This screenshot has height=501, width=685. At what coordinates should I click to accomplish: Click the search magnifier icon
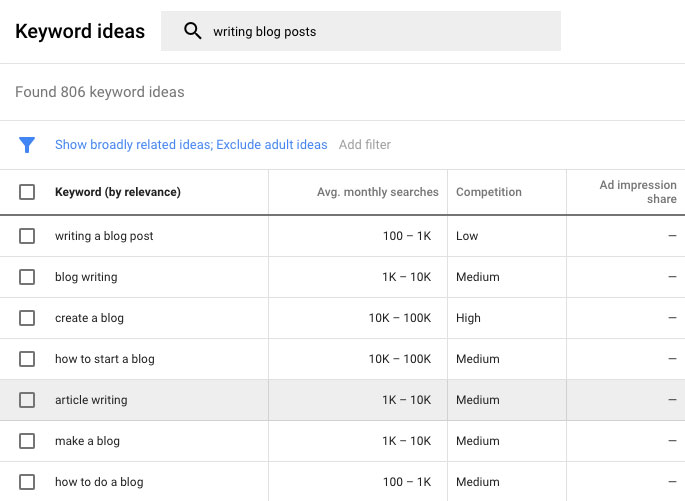[193, 31]
